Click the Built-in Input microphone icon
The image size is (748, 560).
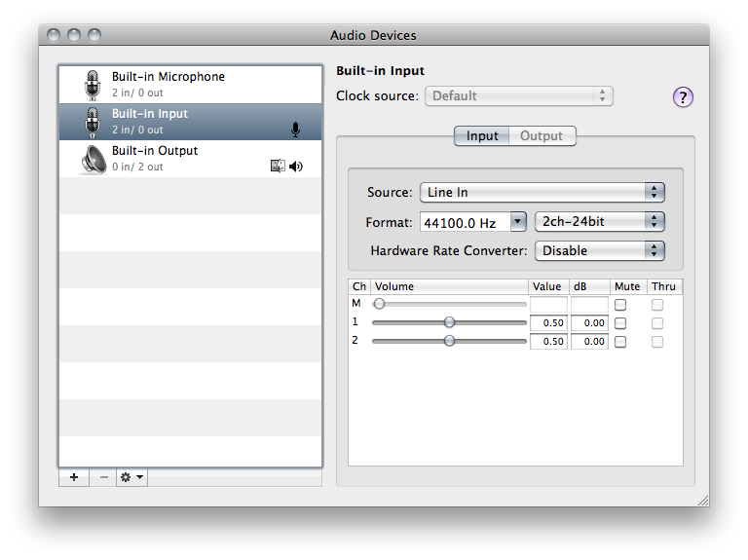pos(93,122)
